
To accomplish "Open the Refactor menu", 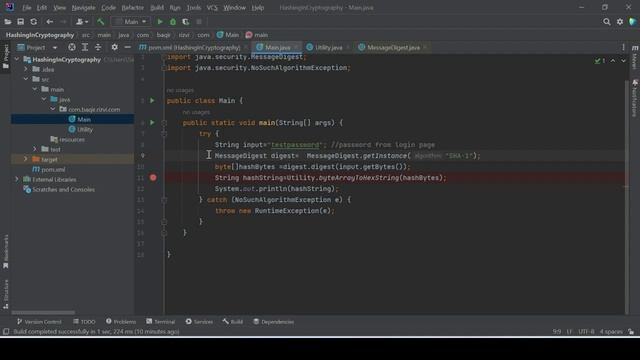I will pyautogui.click(x=133, y=8).
